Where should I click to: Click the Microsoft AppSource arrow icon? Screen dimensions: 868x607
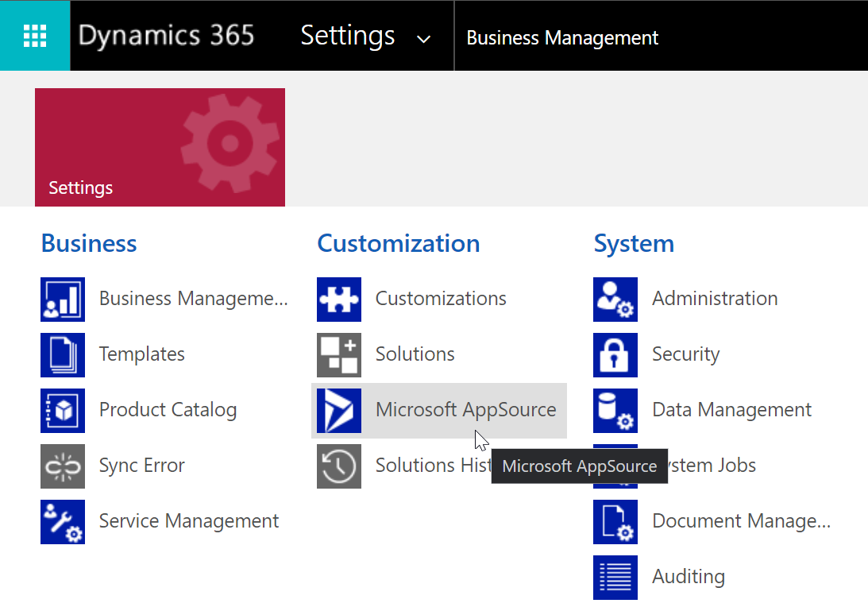point(339,411)
